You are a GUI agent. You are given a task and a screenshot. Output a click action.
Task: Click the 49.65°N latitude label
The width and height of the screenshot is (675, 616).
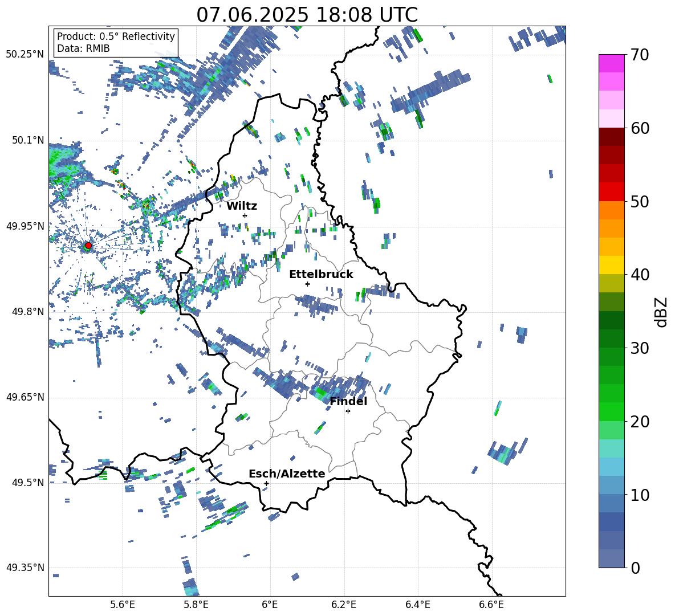25,397
